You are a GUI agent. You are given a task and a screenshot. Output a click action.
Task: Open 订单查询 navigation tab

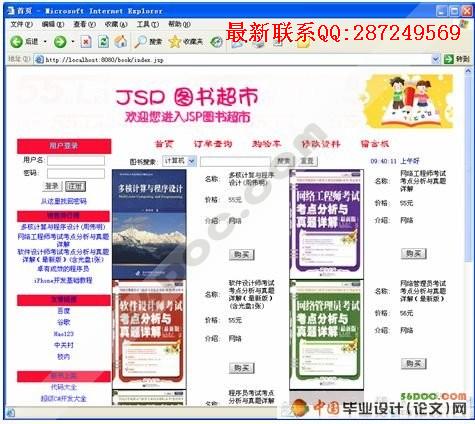pos(213,144)
